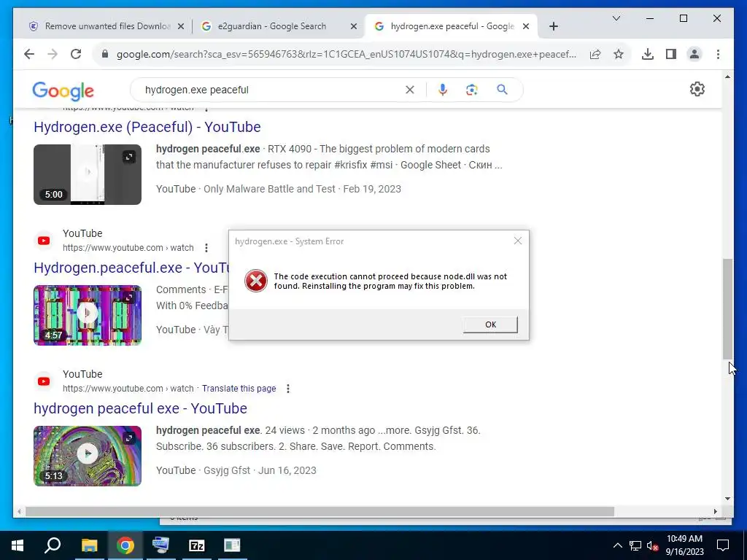Screen dimensions: 747x560
Task: Close the e2guardian tab
Action: coord(354,26)
